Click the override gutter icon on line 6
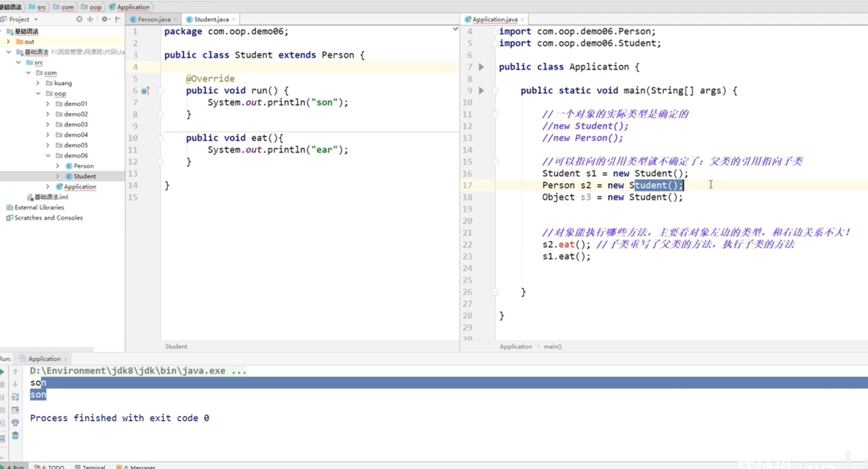This screenshot has width=868, height=469. 145,91
